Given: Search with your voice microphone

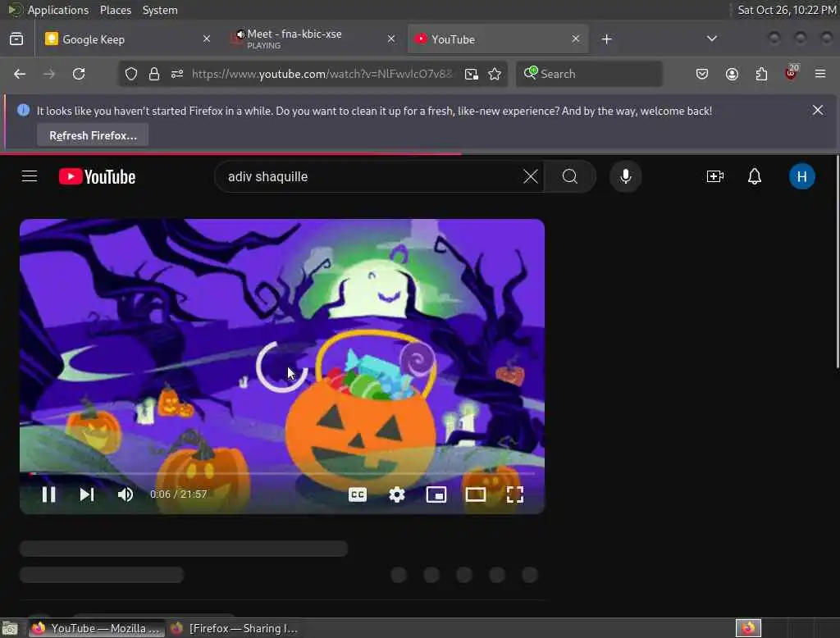Looking at the screenshot, I should (625, 176).
